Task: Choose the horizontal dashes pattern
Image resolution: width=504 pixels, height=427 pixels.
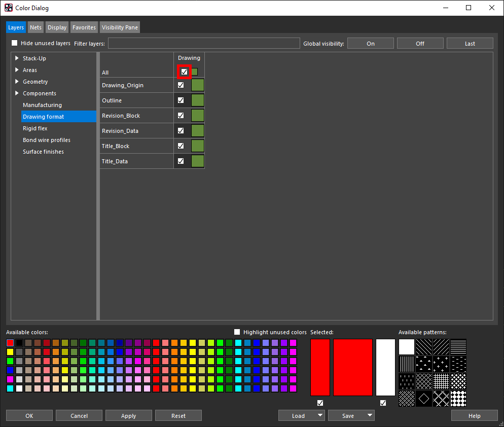Action: point(458,364)
